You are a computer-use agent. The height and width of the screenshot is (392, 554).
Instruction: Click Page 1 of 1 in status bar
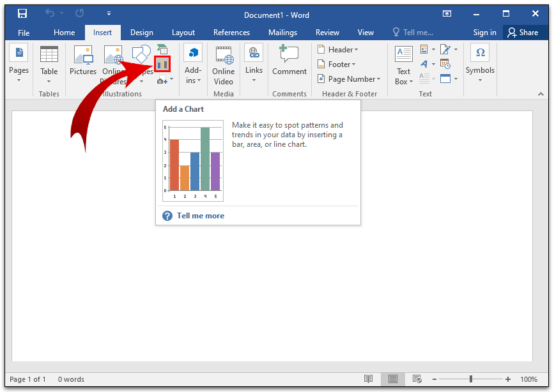[x=27, y=379]
